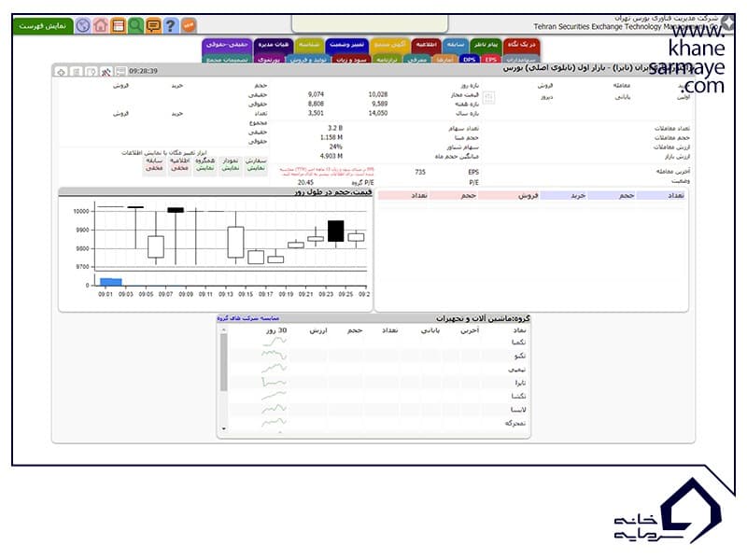Open the سابقه history tab
The width and height of the screenshot is (747, 560).
pos(456,45)
